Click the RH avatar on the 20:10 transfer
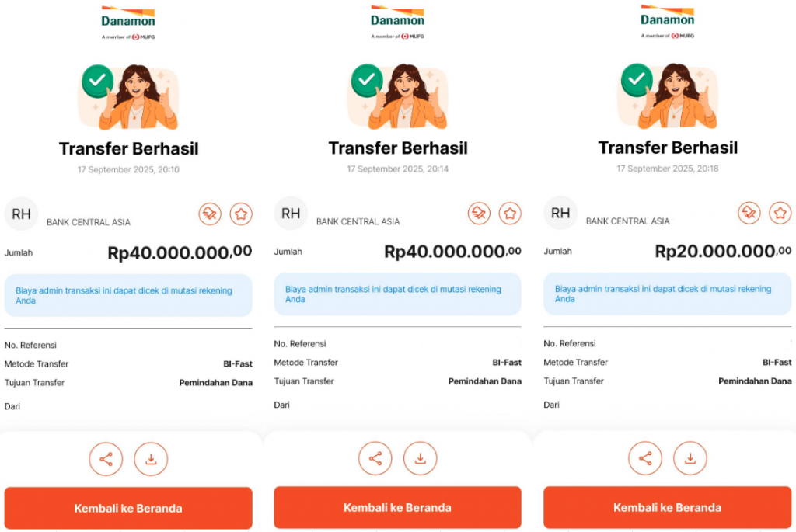The width and height of the screenshot is (796, 532). 21,214
